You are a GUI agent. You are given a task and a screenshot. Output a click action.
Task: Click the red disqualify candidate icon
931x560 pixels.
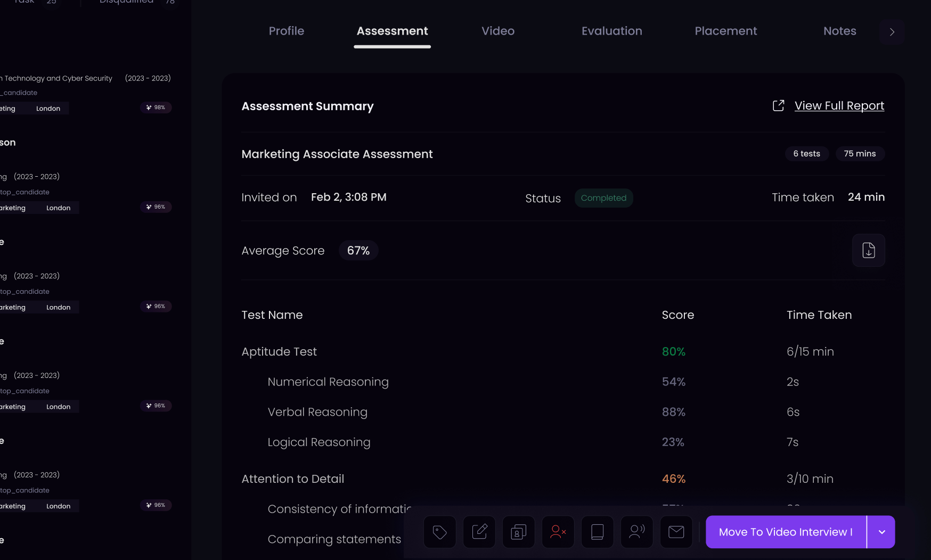[558, 532]
